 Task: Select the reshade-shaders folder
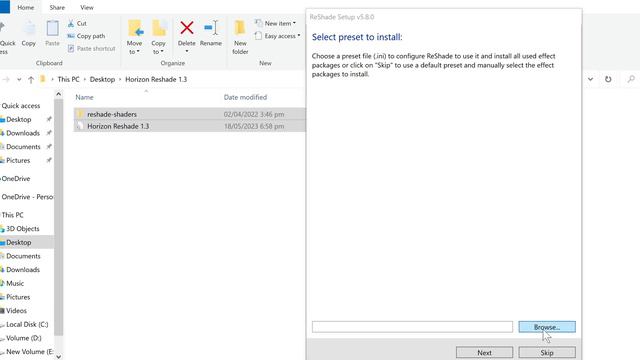pyautogui.click(x=189, y=114)
